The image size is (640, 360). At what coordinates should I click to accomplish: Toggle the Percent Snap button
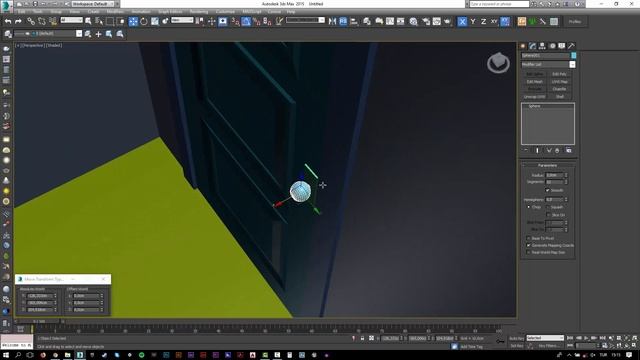(x=256, y=21)
